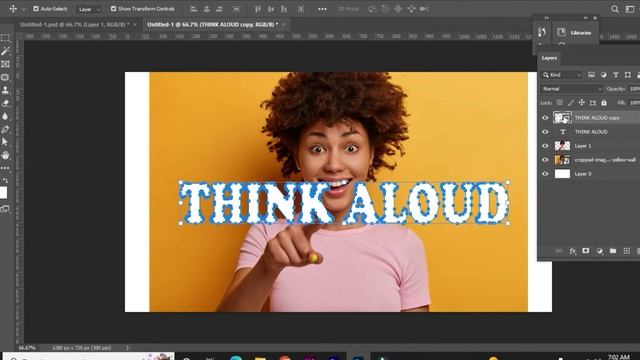Viewport: 640px width, 360px height.
Task: Click align vertical centers icon
Action: [271, 9]
